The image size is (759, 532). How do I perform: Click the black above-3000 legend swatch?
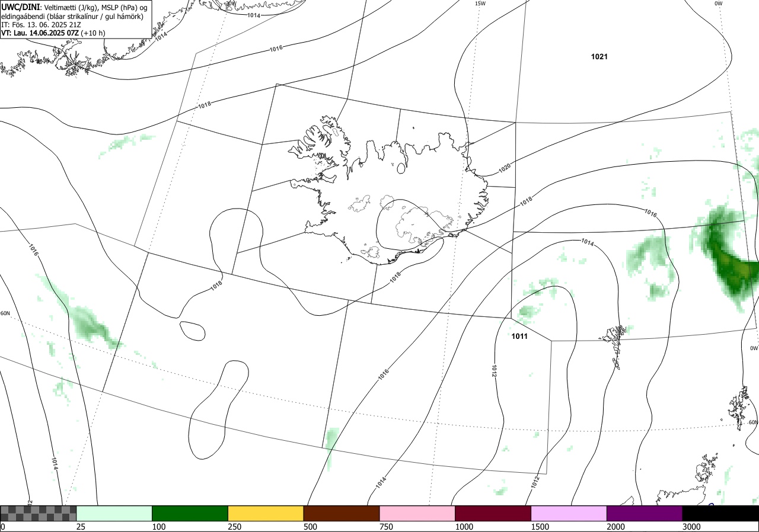point(720,513)
